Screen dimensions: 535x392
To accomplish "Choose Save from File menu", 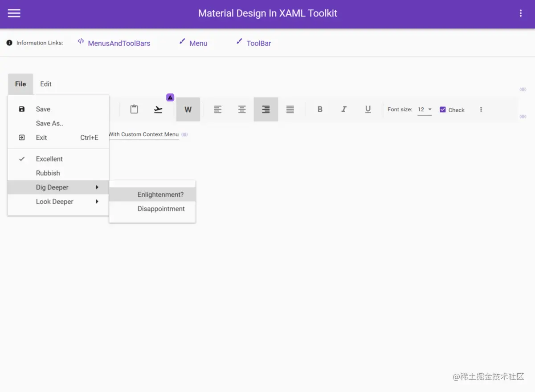I will (x=58, y=109).
